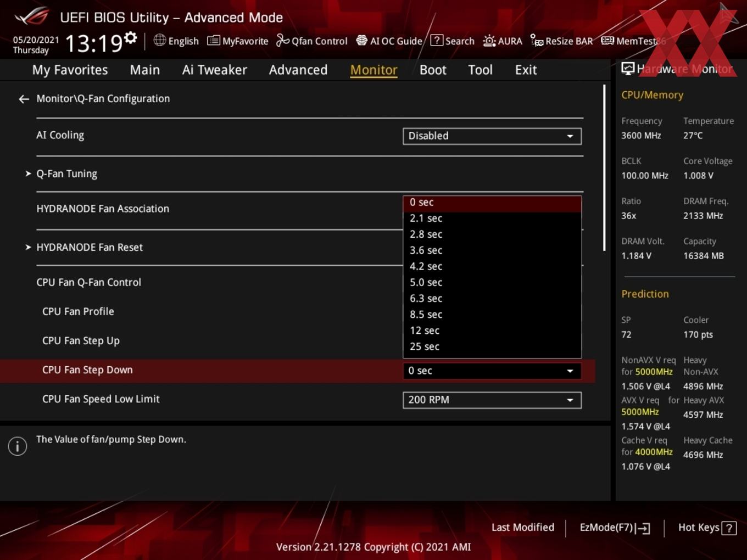Screen dimensions: 747x560
Task: Click the 3600 MHz frequency value
Action: pos(641,136)
